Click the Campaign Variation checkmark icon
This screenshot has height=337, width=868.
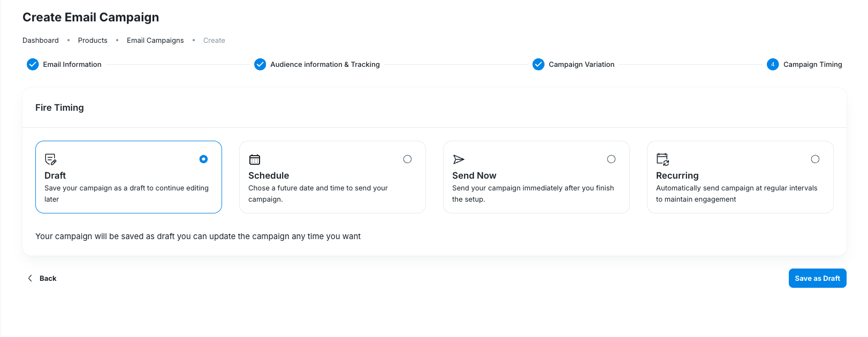click(x=538, y=64)
